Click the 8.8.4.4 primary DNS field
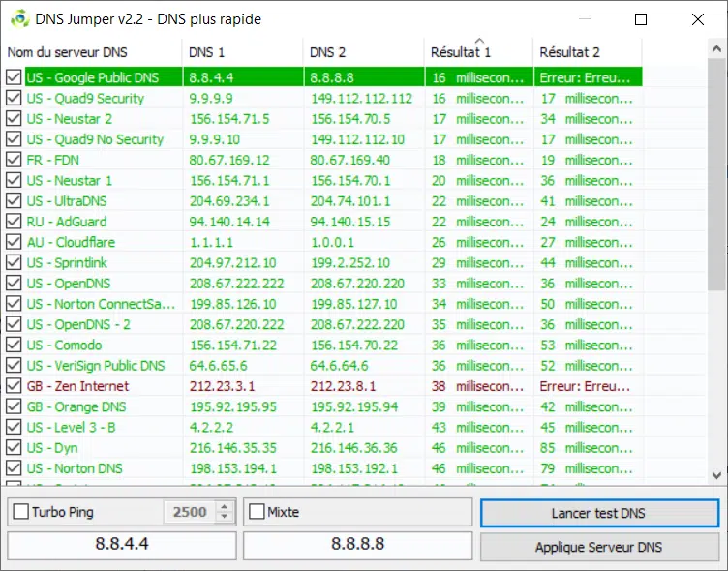The width and height of the screenshot is (728, 571). point(122,544)
